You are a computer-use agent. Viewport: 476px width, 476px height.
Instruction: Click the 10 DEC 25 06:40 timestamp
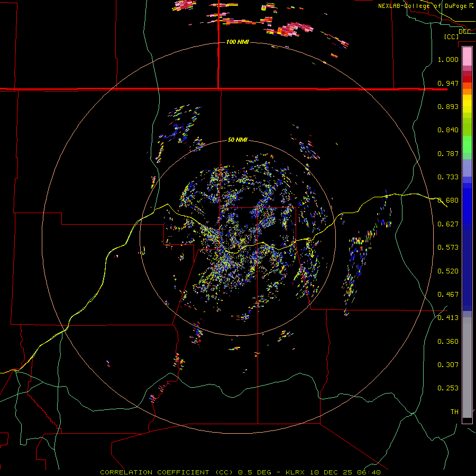[x=345, y=472]
